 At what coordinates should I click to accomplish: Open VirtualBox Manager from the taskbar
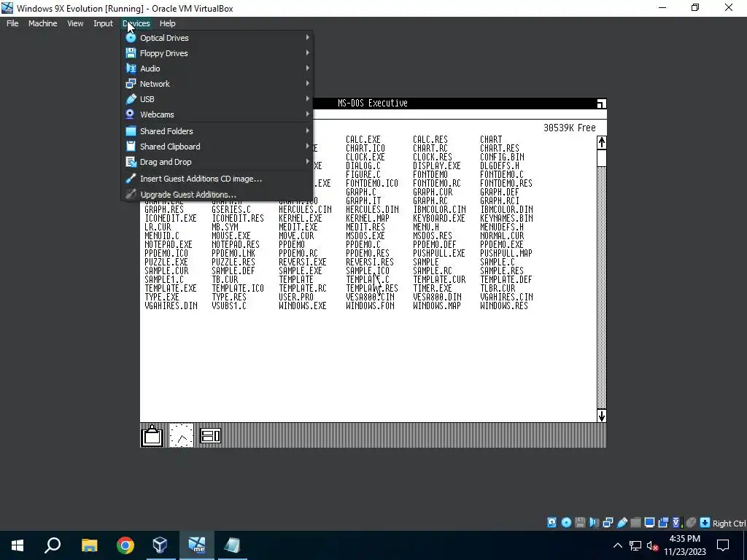pyautogui.click(x=160, y=545)
